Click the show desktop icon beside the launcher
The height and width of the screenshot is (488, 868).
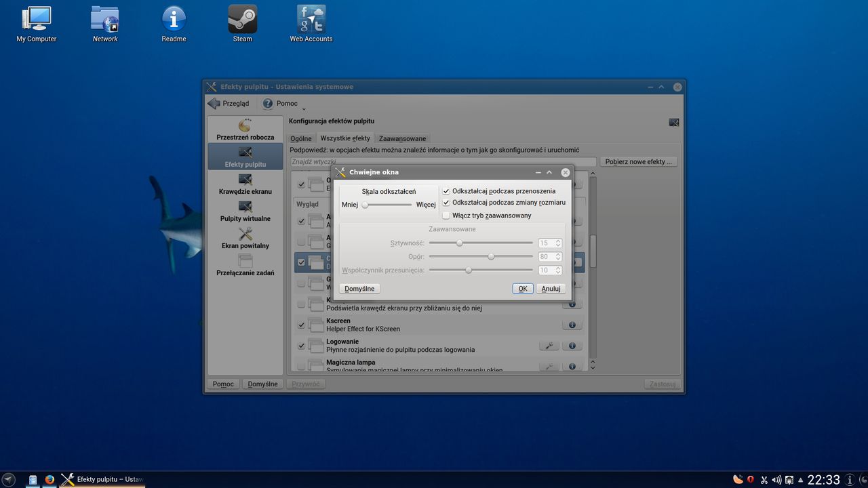tap(33, 480)
